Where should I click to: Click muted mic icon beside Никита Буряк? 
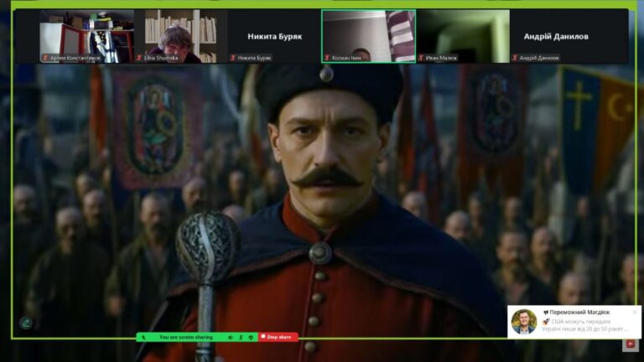point(233,58)
